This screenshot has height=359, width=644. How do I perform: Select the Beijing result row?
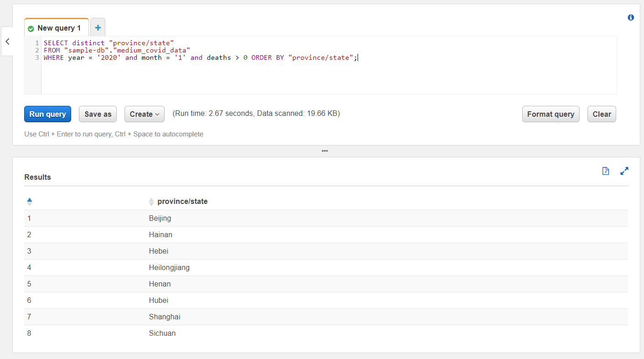(160, 218)
